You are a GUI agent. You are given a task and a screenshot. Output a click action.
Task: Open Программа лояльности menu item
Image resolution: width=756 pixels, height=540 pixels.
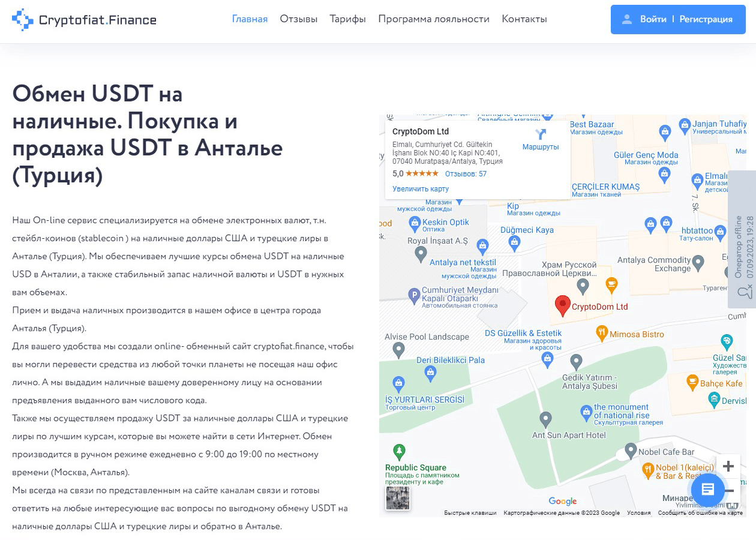pyautogui.click(x=434, y=19)
